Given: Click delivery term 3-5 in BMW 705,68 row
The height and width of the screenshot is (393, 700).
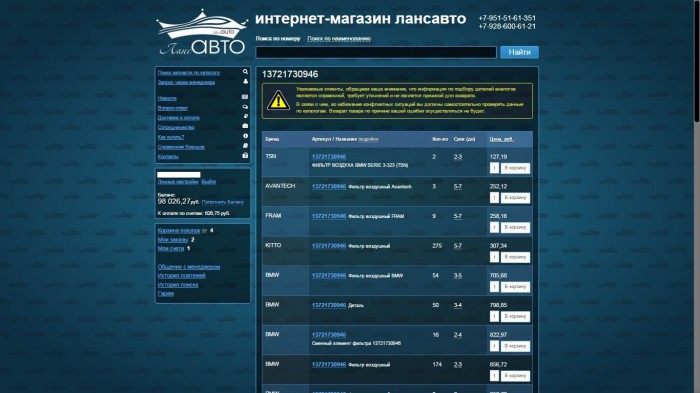Looking at the screenshot, I should 458,276.
